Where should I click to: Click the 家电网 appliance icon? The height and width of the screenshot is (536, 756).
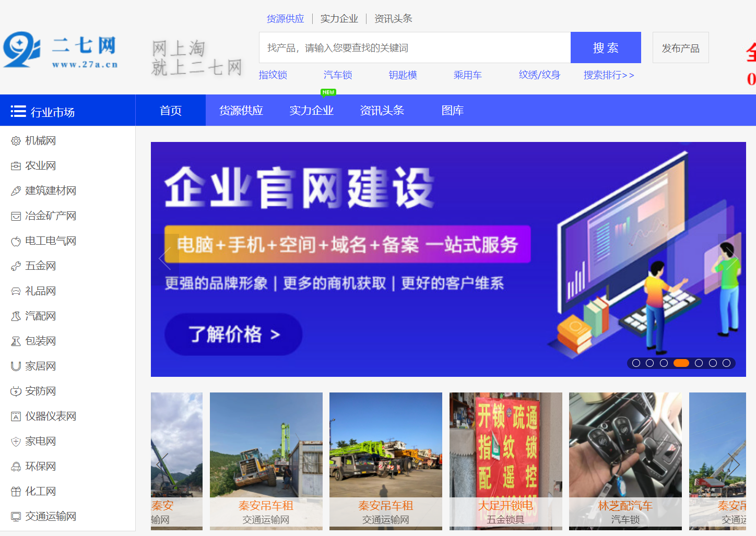(15, 441)
